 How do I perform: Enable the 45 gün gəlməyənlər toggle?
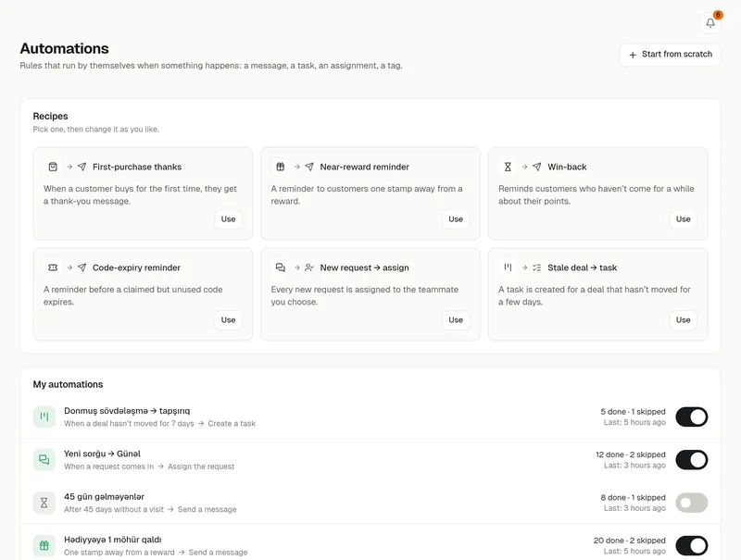click(691, 503)
